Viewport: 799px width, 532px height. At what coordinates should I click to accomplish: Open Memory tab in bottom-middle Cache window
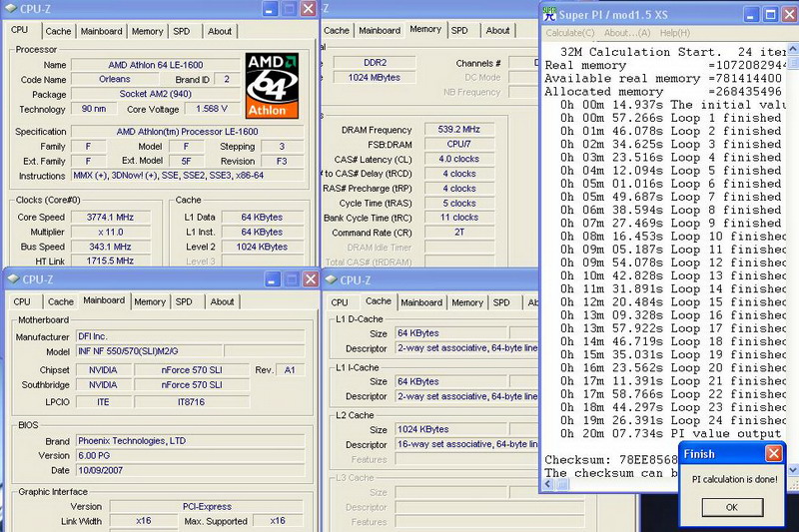467,302
